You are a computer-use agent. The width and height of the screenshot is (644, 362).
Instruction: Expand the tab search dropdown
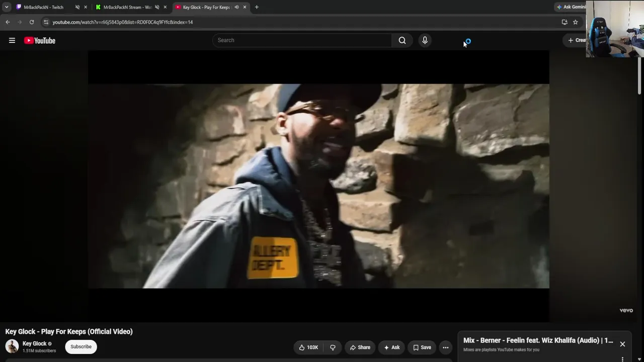(x=7, y=7)
